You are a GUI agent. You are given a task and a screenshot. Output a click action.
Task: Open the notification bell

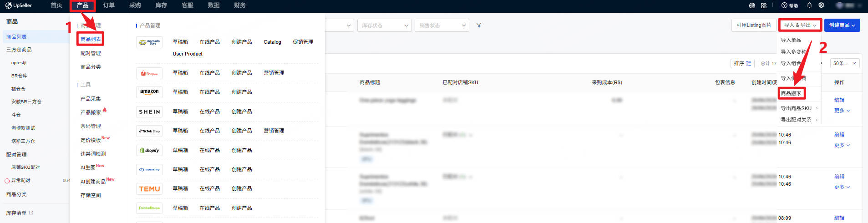coord(809,5)
